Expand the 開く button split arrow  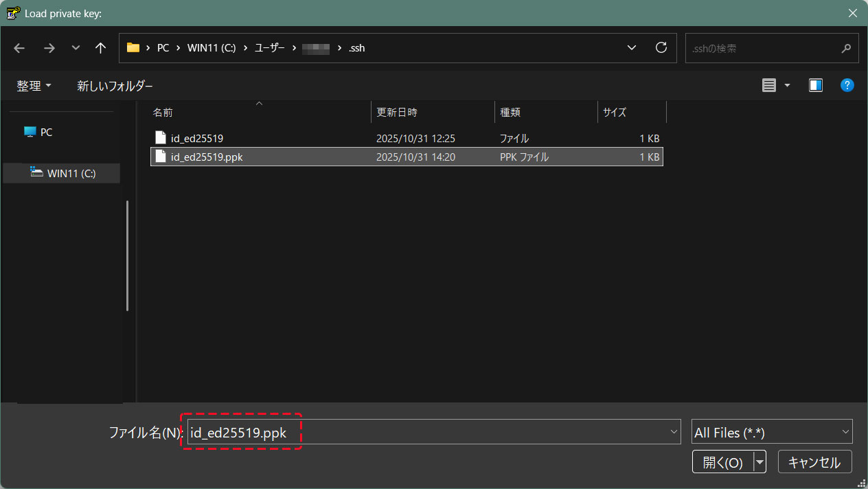pos(759,462)
